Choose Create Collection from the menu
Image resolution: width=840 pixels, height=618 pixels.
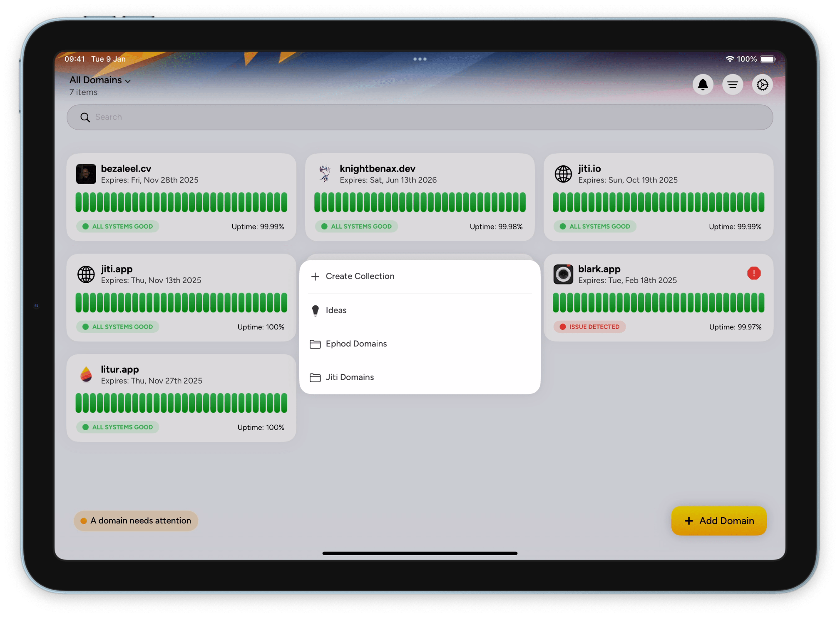tap(360, 276)
